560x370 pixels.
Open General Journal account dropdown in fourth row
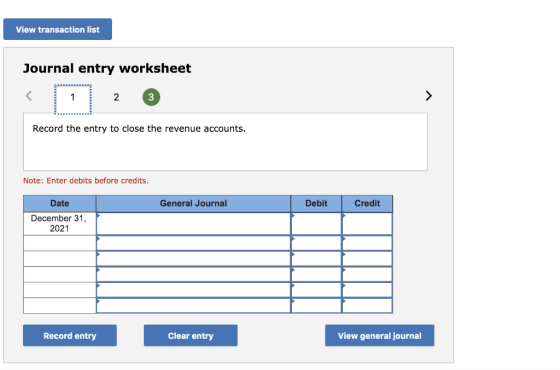(193, 275)
